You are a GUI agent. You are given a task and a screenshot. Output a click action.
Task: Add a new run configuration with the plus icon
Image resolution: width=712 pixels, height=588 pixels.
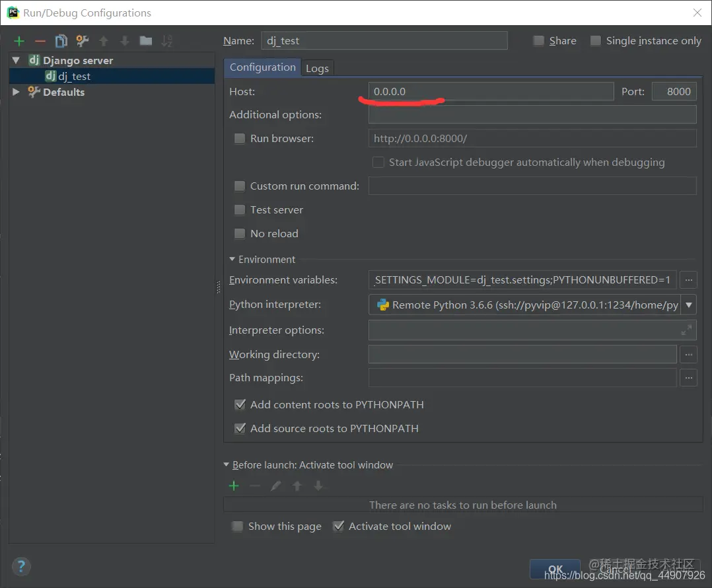coord(19,42)
